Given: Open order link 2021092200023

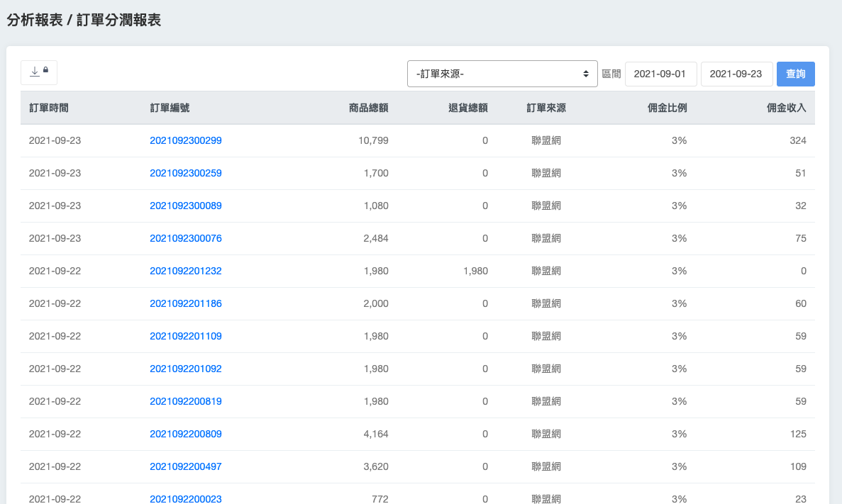Looking at the screenshot, I should click(x=186, y=498).
